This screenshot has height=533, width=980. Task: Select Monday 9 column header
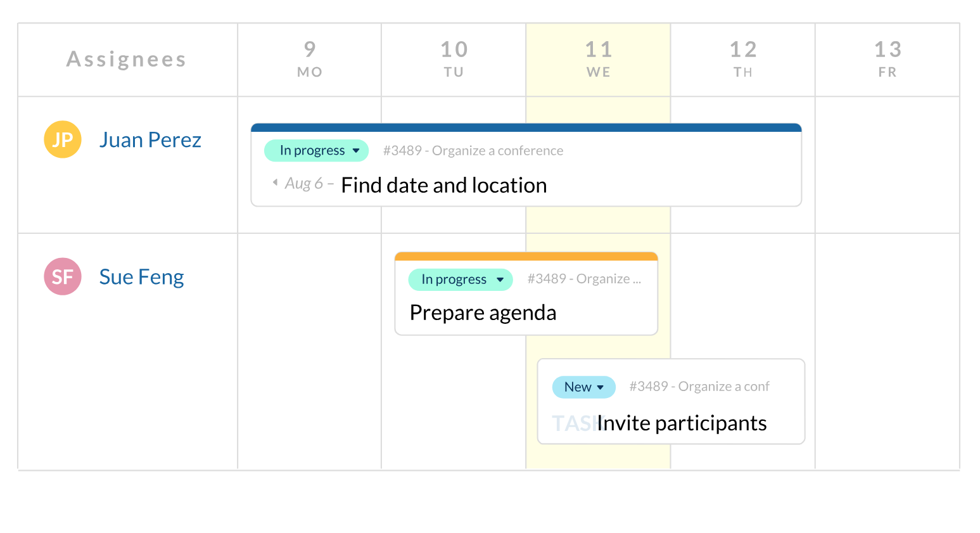pos(310,60)
